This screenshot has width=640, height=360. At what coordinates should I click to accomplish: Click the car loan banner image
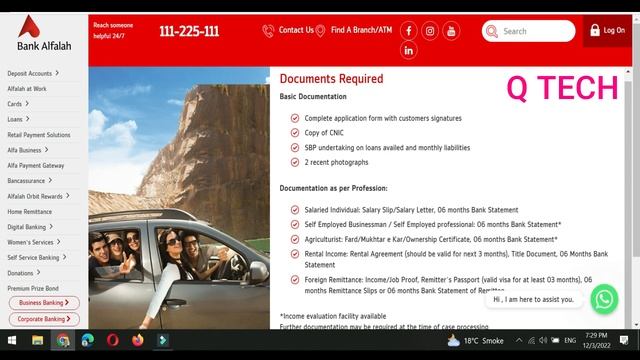[179, 198]
